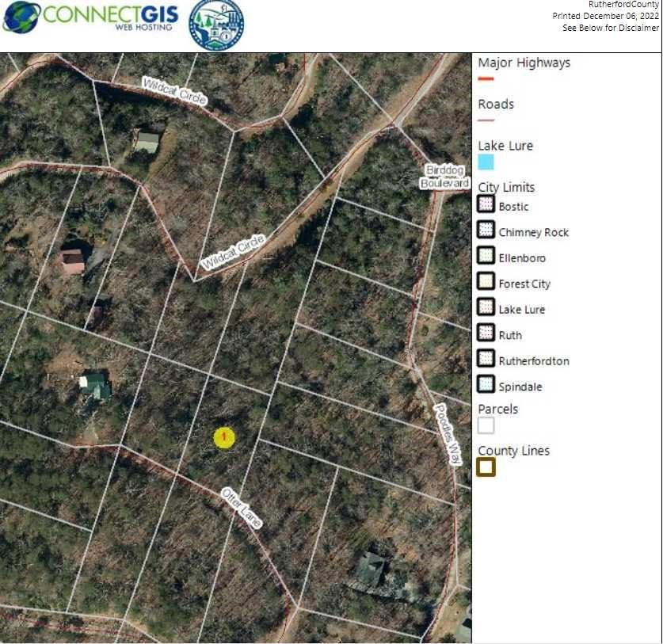Viewport: 663px width, 644px height.
Task: Click the ConnectGIS Web Hosting text
Action: tap(111, 17)
